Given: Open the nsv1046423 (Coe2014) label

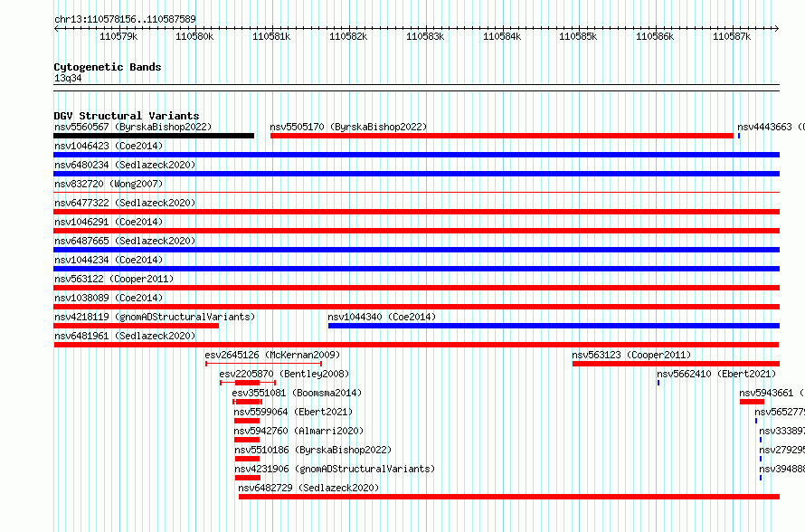Looking at the screenshot, I should point(109,146).
